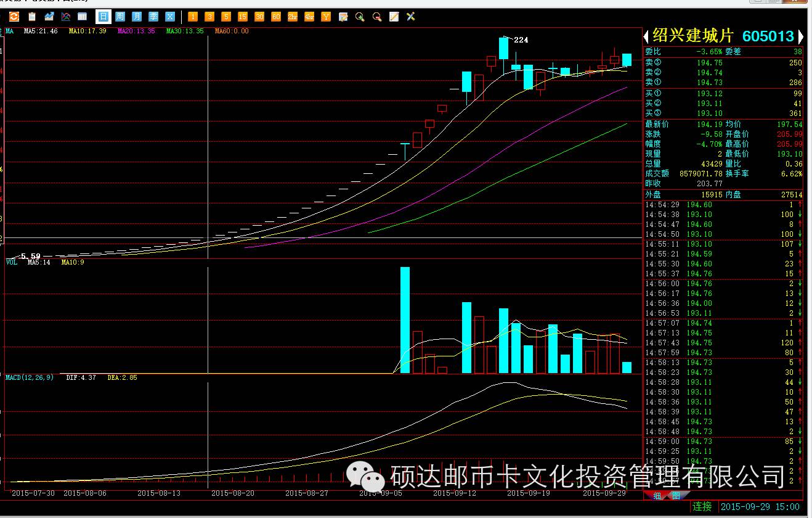The width and height of the screenshot is (812, 518).
Task: Click the 2015-09-12 date axis label
Action: tap(455, 493)
